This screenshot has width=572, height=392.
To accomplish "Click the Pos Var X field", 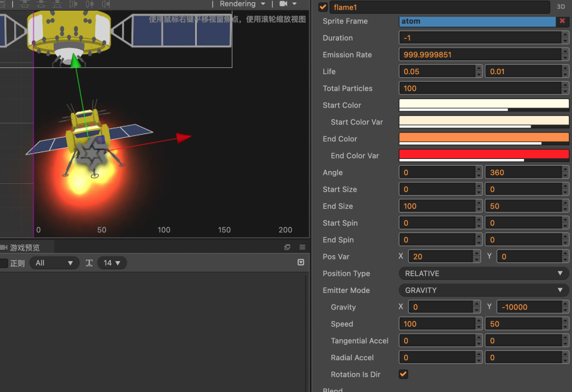I will (x=440, y=256).
